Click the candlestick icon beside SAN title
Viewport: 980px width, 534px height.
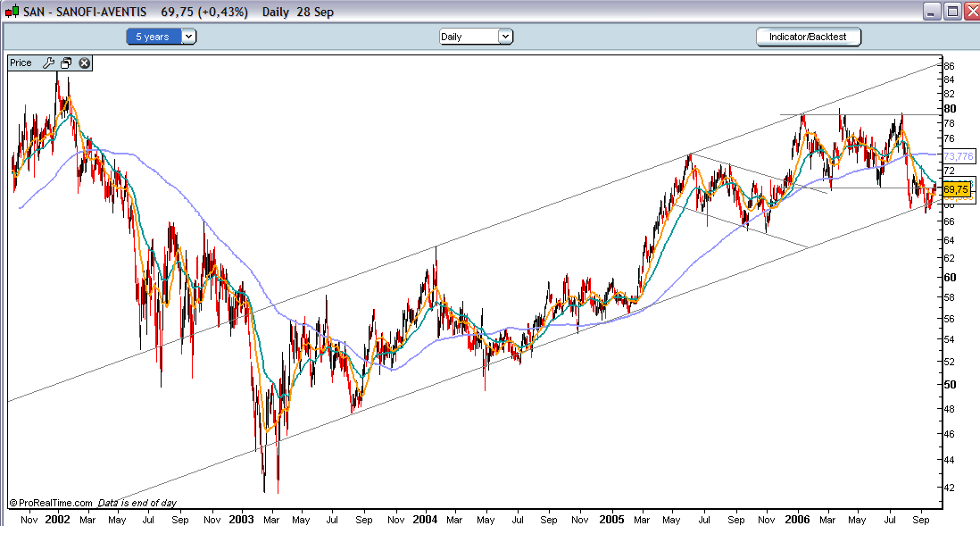[x=12, y=12]
